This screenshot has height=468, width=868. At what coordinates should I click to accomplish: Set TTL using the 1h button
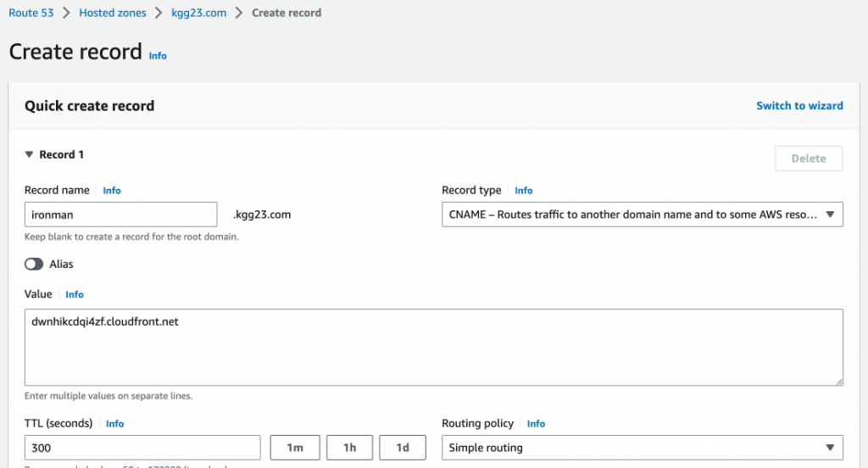tap(349, 448)
